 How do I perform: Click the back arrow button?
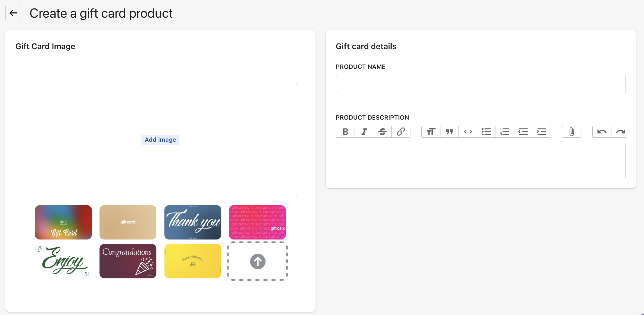click(13, 13)
